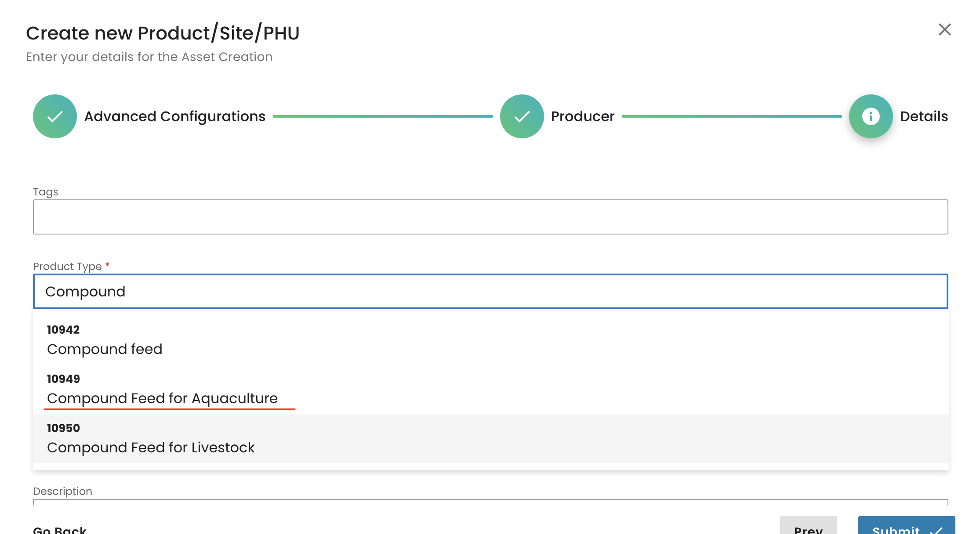Viewport: 980px width, 534px height.
Task: Pick Compound Feed for Livestock option
Action: pyautogui.click(x=151, y=447)
